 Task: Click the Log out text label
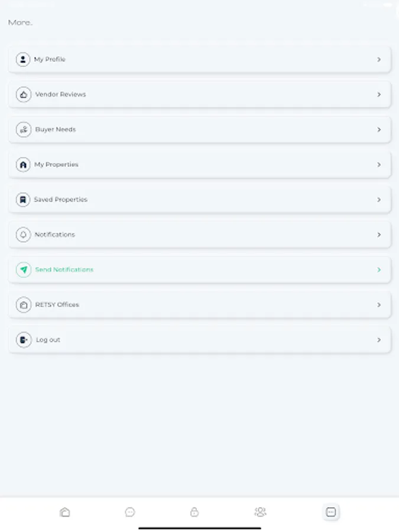coord(48,340)
